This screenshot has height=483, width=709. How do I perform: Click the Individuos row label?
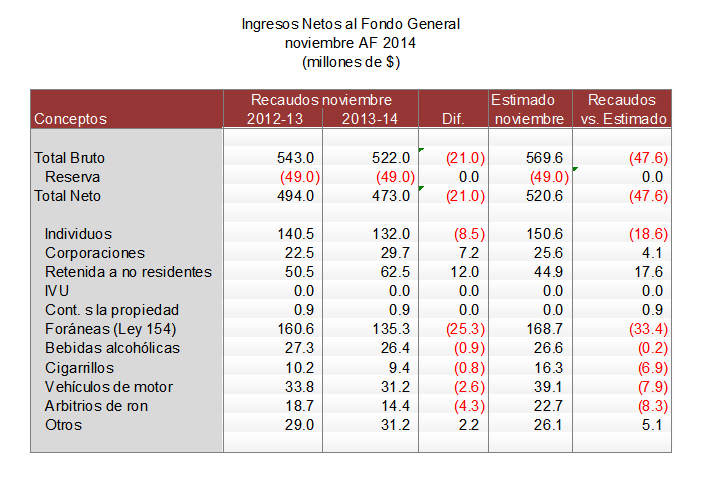(x=79, y=234)
